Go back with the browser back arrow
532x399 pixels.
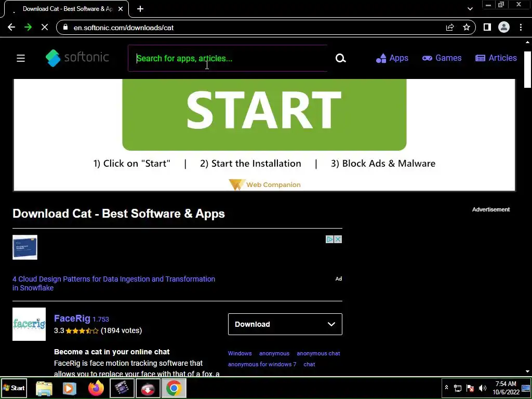[x=11, y=28]
